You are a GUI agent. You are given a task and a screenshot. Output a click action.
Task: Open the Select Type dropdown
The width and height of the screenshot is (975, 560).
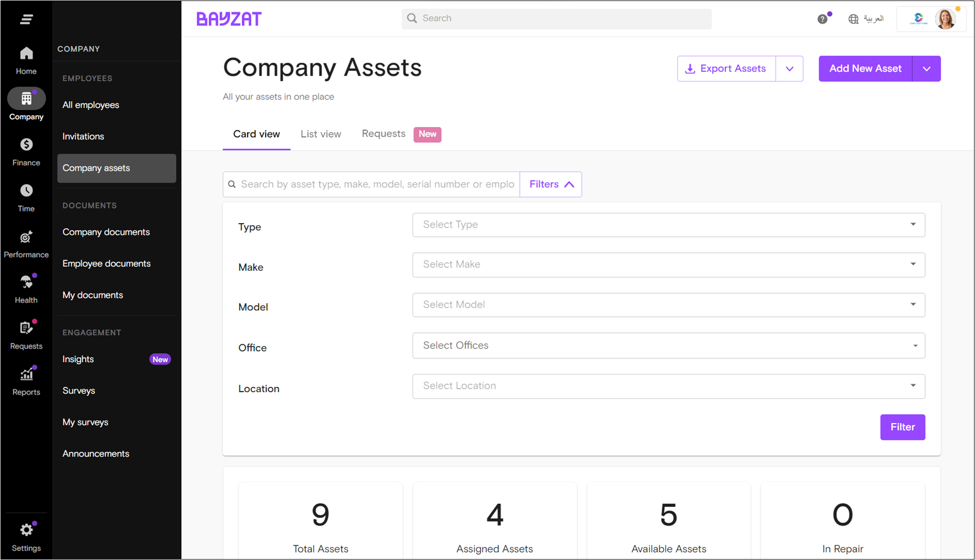[668, 225]
